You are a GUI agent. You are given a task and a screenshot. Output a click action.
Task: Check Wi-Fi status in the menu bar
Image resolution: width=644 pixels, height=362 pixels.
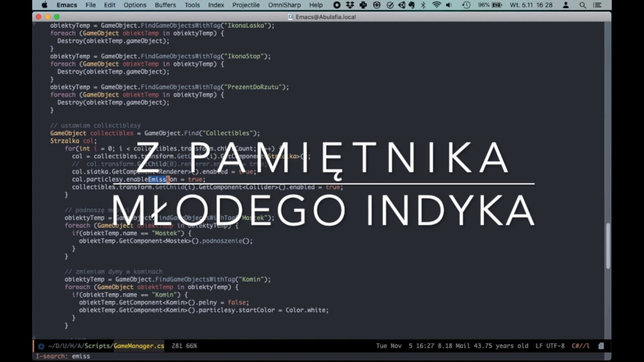(436, 5)
